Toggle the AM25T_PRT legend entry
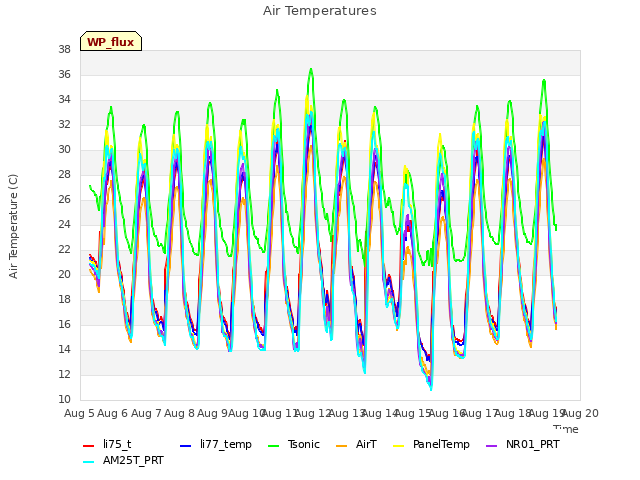The width and height of the screenshot is (640, 480). [123, 460]
